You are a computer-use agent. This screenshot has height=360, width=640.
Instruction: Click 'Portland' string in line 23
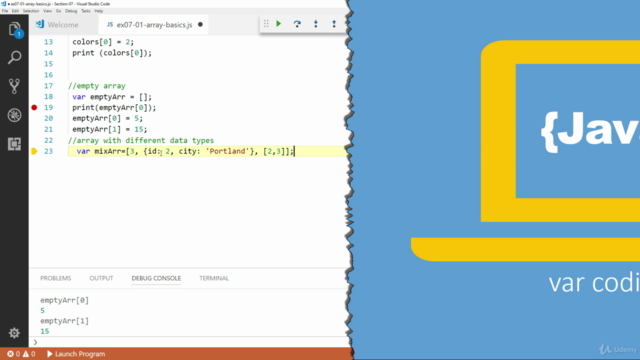point(227,151)
